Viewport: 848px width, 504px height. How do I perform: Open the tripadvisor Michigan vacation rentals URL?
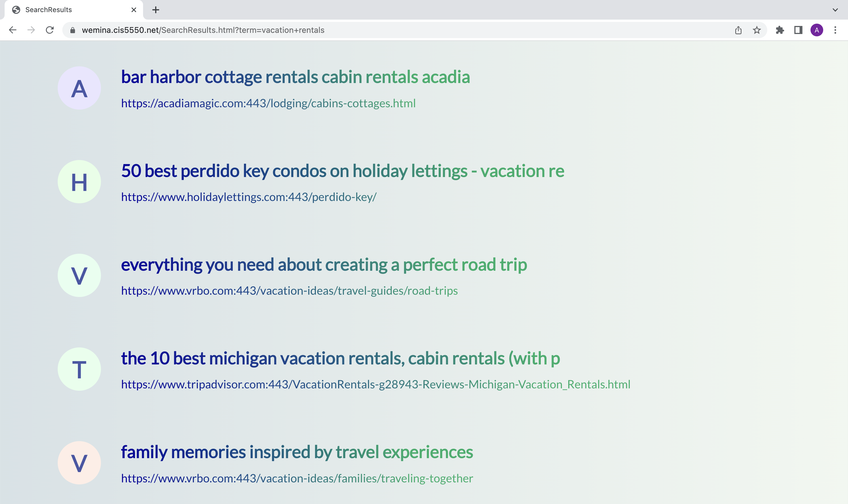click(x=376, y=384)
